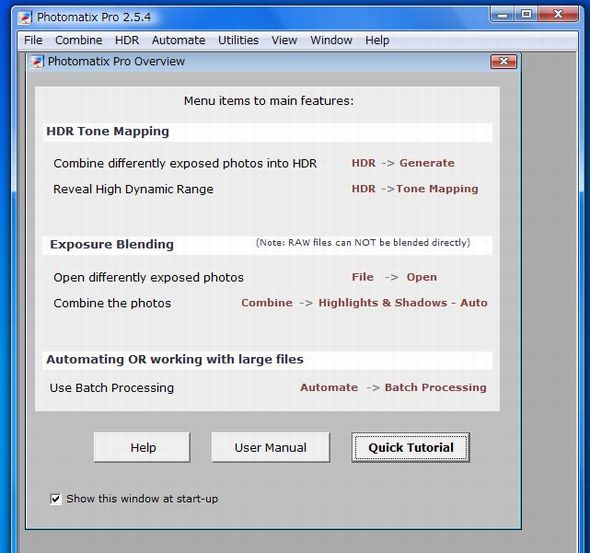Click the 'HDR Tone Mapping' heading
The image size is (590, 553).
[108, 131]
